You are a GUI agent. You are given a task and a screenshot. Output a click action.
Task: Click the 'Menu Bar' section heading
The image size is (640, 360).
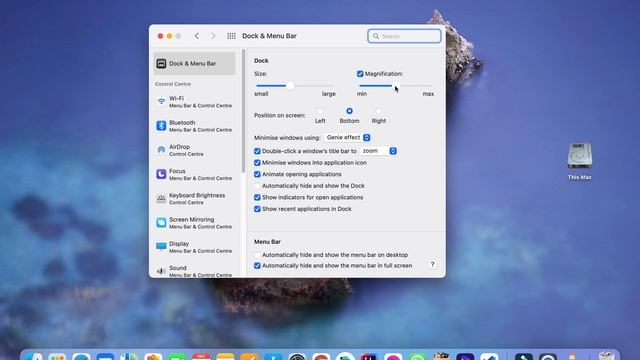(267, 242)
